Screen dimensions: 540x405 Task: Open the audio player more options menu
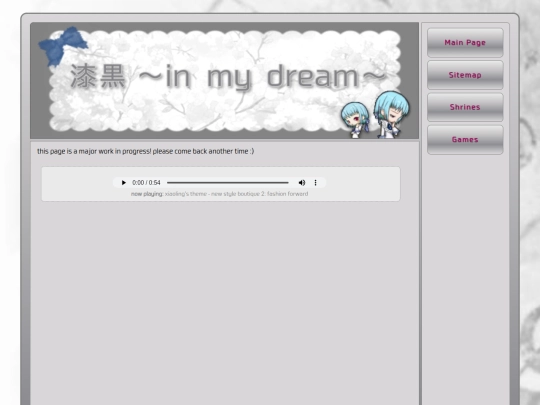(315, 183)
